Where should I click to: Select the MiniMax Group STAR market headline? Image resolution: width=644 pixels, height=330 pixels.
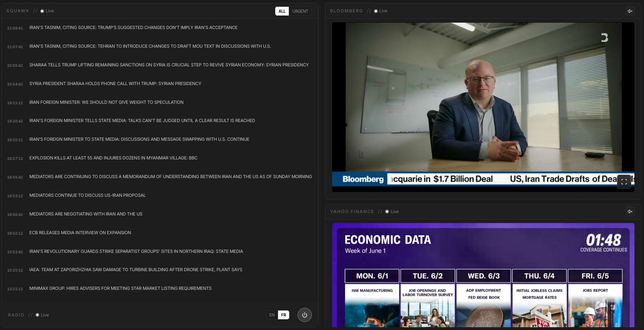tap(121, 289)
